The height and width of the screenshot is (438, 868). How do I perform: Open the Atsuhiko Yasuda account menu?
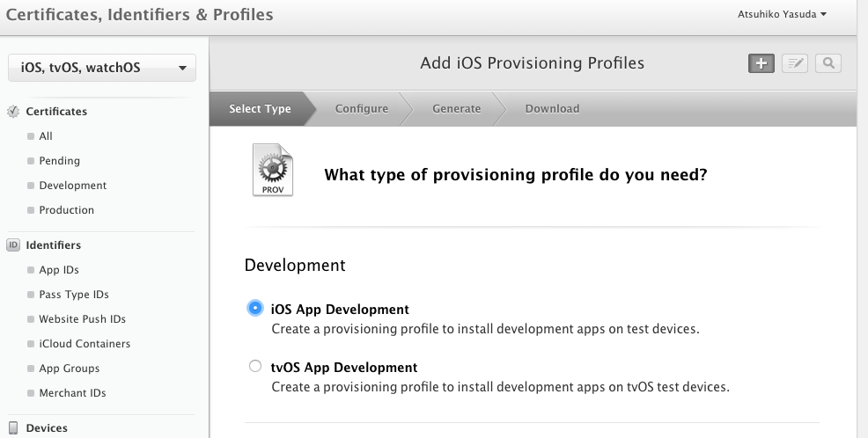[x=782, y=14]
